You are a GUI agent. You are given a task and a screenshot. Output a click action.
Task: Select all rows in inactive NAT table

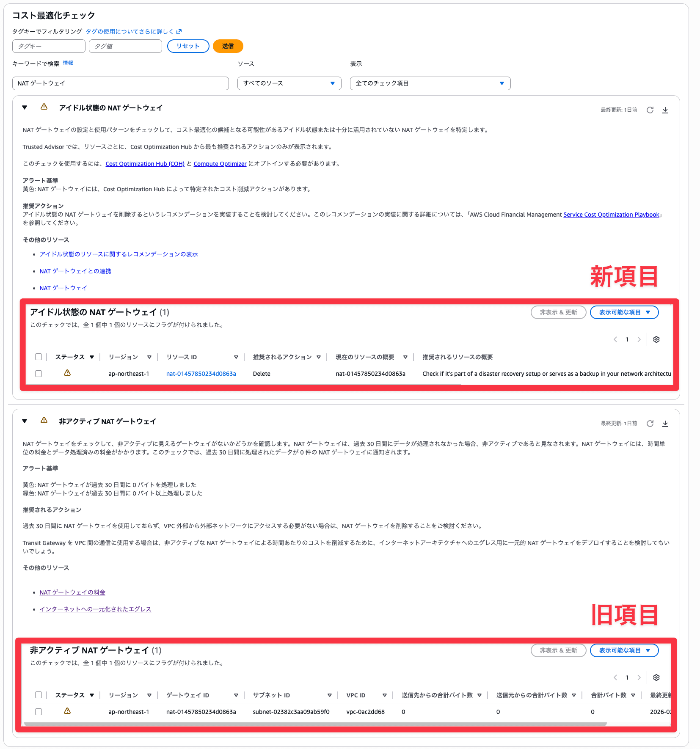39,695
